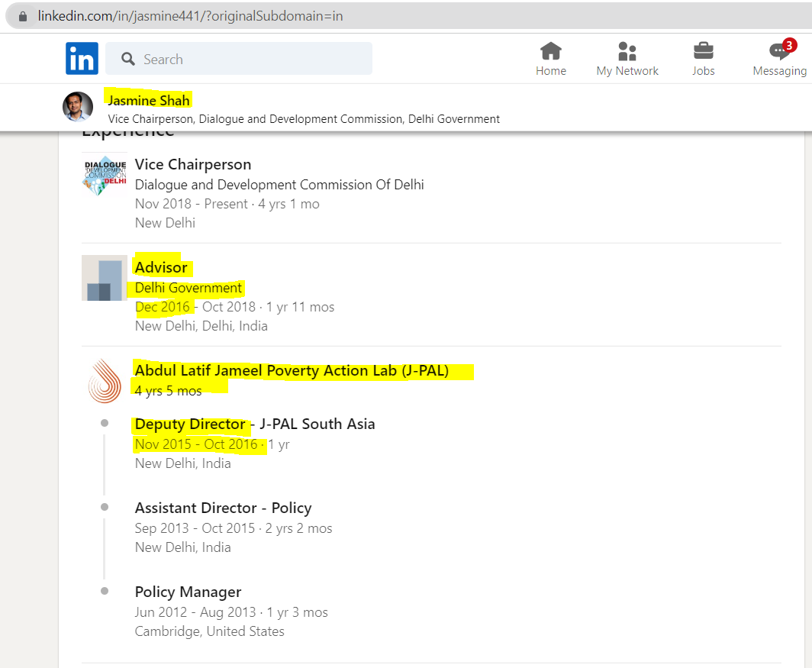Open the Vice Chairperson position title

click(192, 164)
